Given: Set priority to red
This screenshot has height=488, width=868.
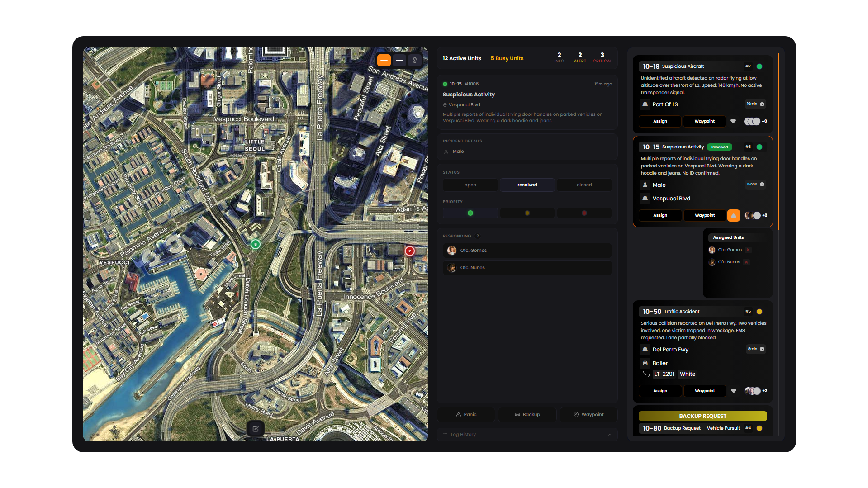Looking at the screenshot, I should 584,213.
